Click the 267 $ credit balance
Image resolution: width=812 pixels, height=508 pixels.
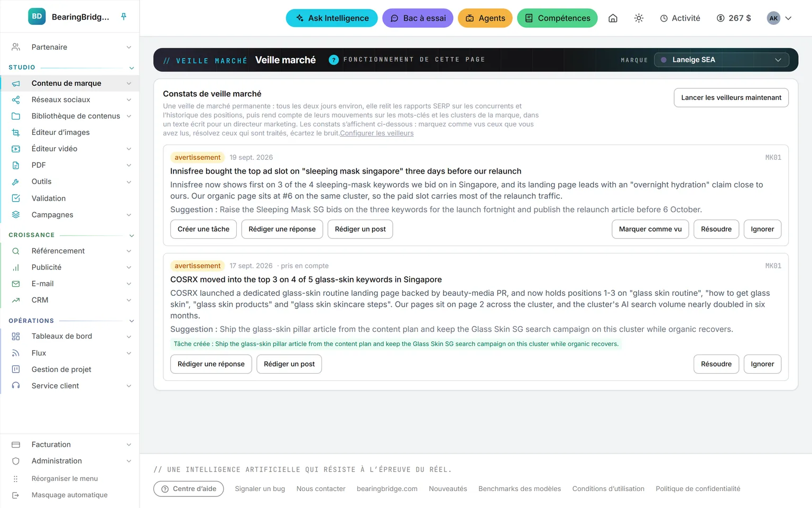click(x=734, y=18)
